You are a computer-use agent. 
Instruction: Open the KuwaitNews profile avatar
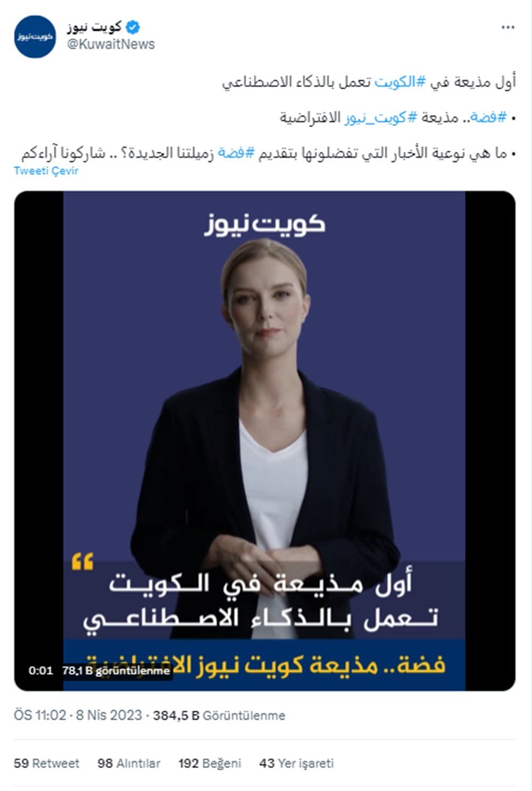pyautogui.click(x=35, y=37)
